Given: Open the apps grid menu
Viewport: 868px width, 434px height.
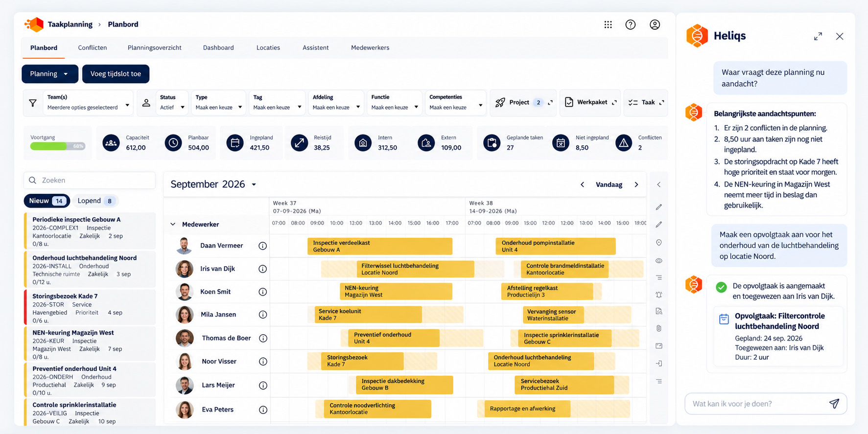Looking at the screenshot, I should 608,24.
